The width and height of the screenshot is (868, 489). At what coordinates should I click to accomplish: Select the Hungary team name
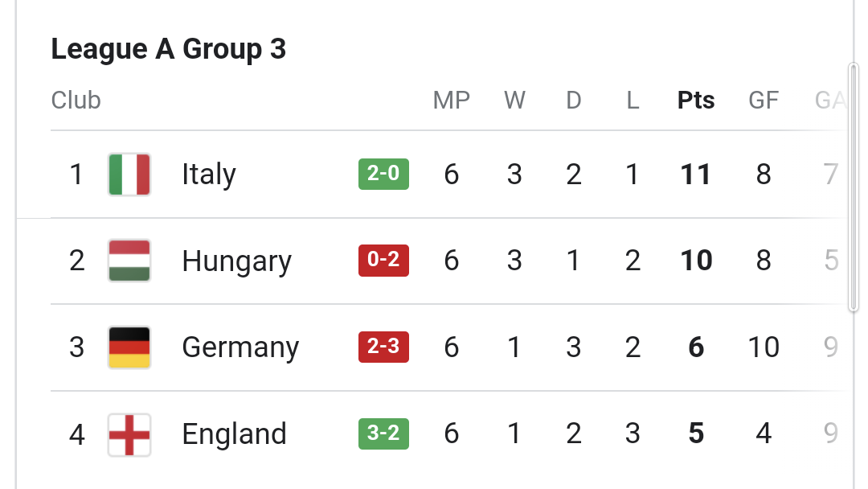[236, 261]
